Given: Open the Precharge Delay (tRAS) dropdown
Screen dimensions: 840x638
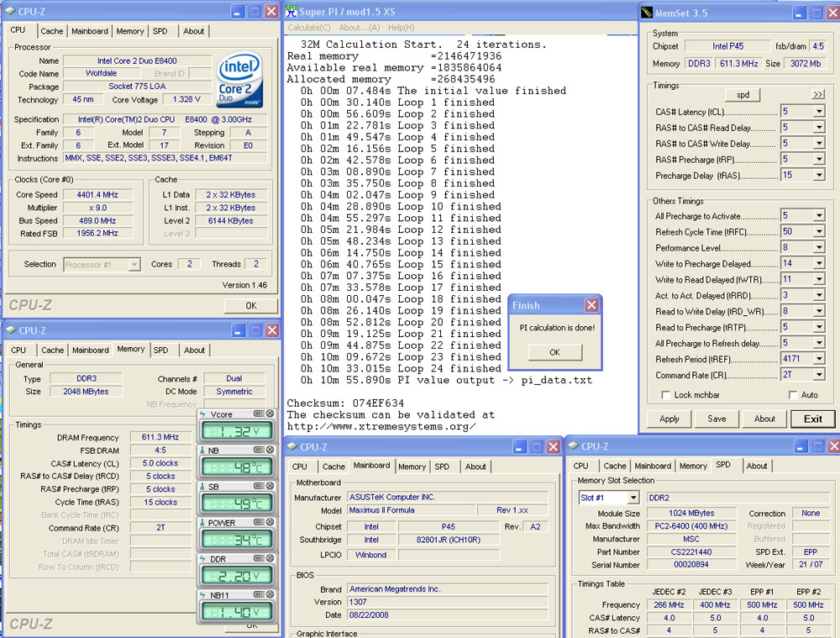Looking at the screenshot, I should (818, 176).
